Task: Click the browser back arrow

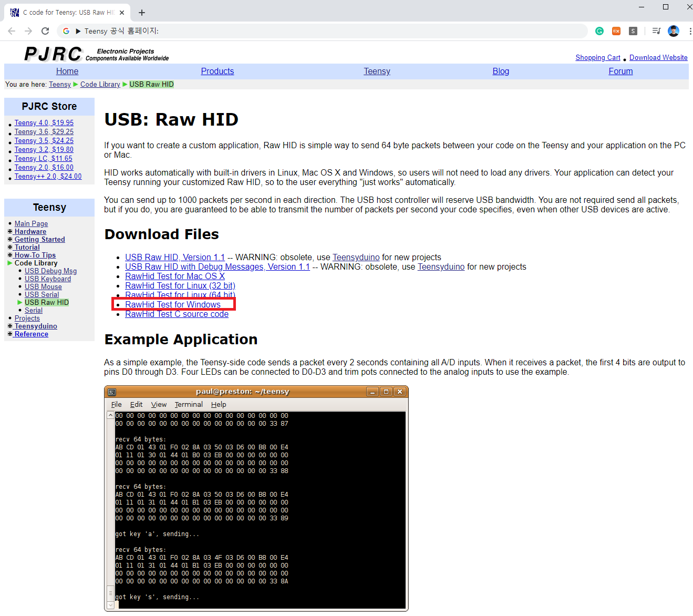Action: [12, 31]
